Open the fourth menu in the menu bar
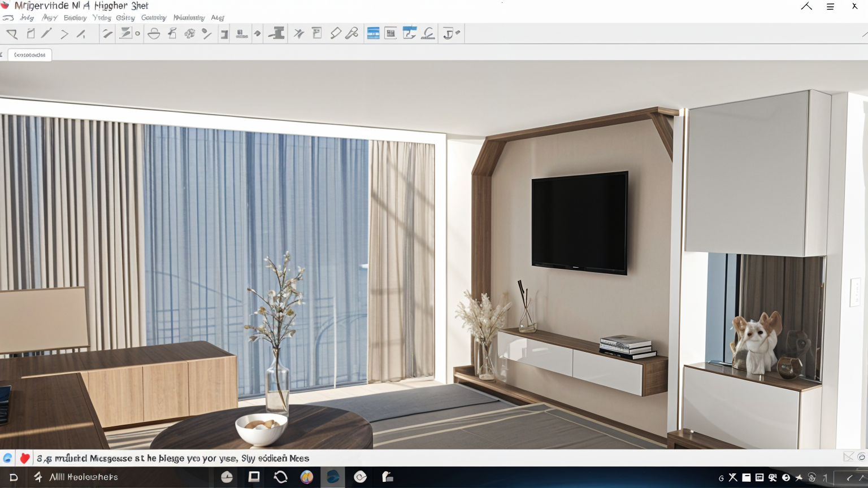Viewport: 868px width, 488px height. (x=102, y=18)
